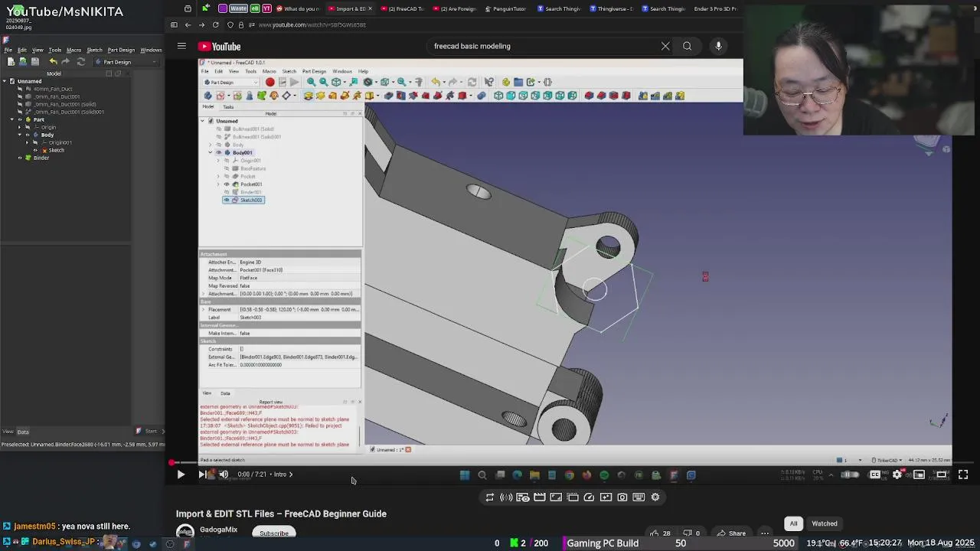Open the Intro chapter list

tap(283, 474)
